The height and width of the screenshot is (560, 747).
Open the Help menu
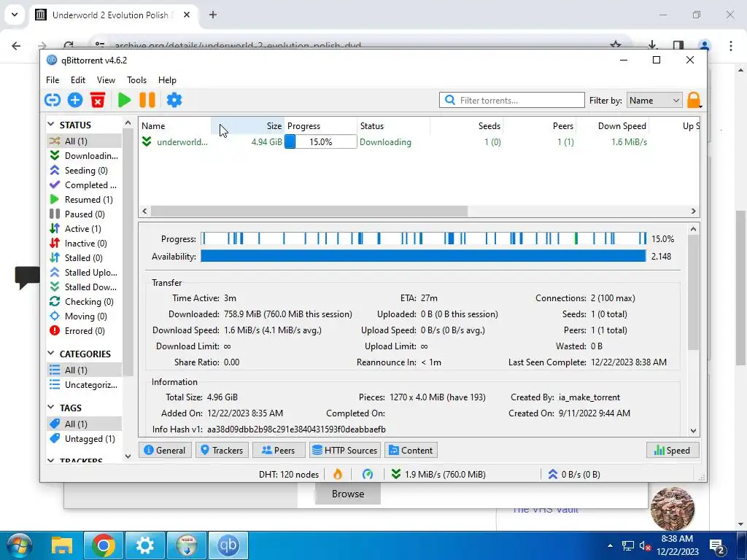pyautogui.click(x=167, y=80)
